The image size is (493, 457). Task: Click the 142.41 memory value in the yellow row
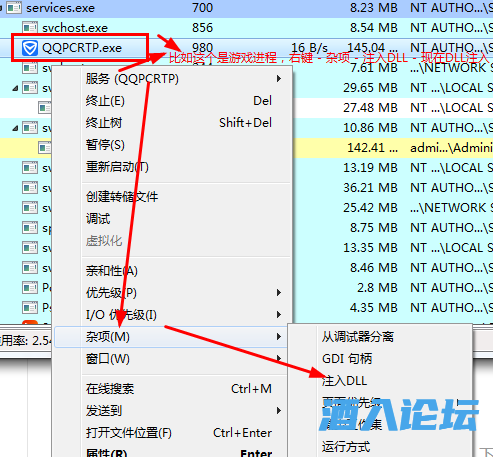[x=372, y=148]
